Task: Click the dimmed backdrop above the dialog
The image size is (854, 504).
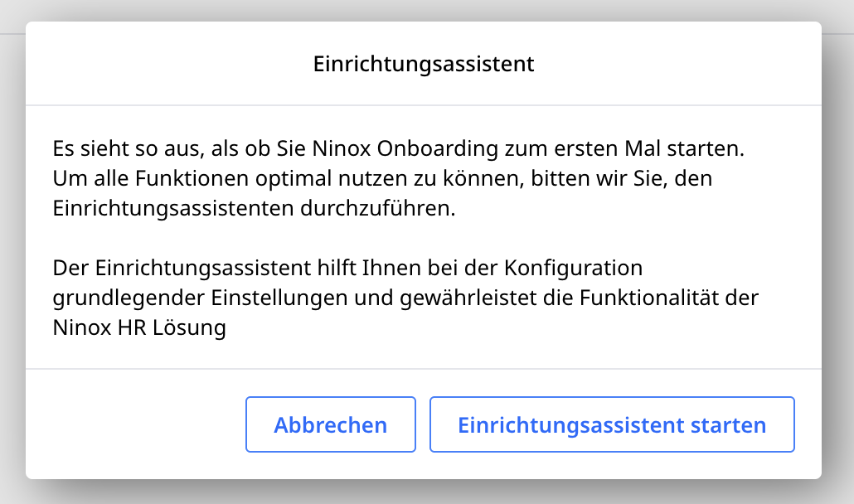Action: [x=427, y=10]
